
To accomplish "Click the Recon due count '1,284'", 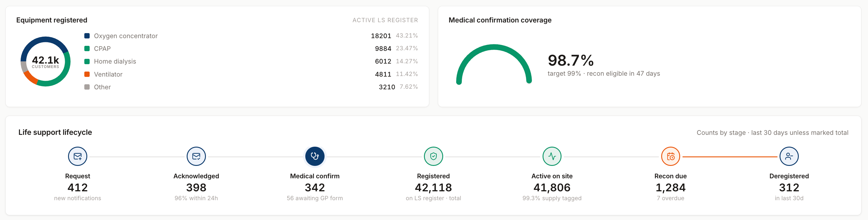I will pos(671,188).
